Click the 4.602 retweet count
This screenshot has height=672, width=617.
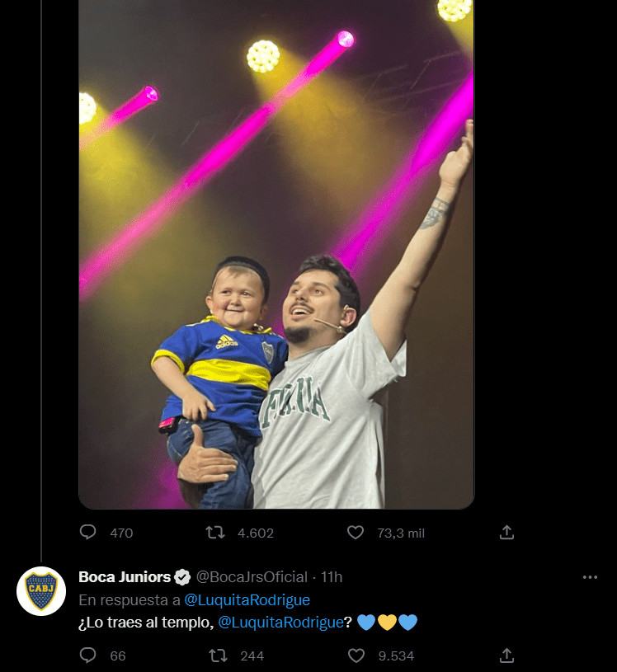[x=256, y=533]
